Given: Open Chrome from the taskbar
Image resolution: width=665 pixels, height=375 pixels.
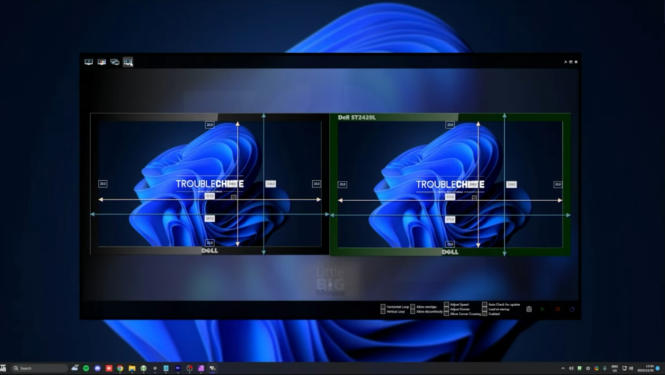Looking at the screenshot, I should click(120, 368).
